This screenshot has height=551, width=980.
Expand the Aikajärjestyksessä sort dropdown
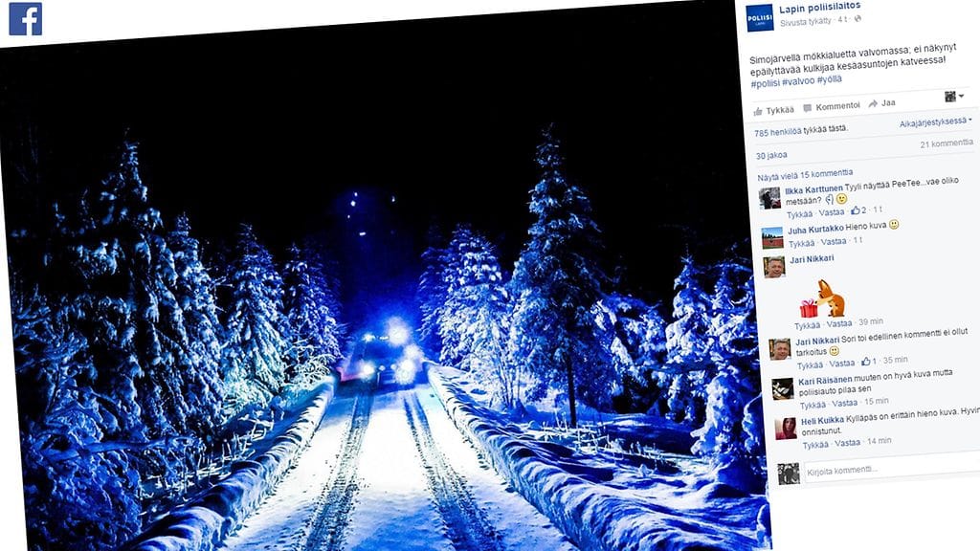936,121
